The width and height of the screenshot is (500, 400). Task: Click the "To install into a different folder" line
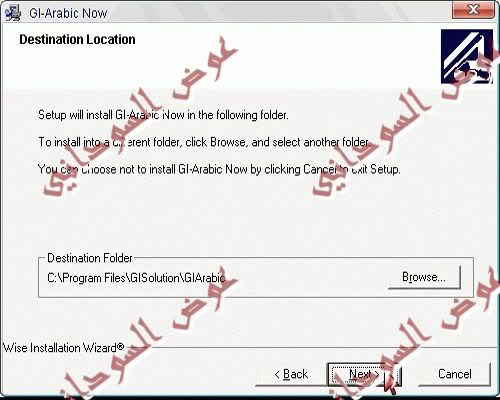204,142
